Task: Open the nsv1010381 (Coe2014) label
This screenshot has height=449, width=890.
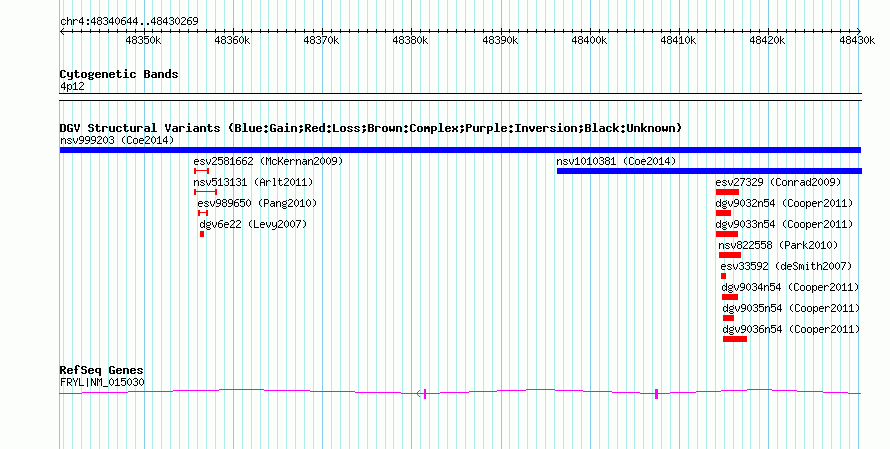Action: [616, 161]
